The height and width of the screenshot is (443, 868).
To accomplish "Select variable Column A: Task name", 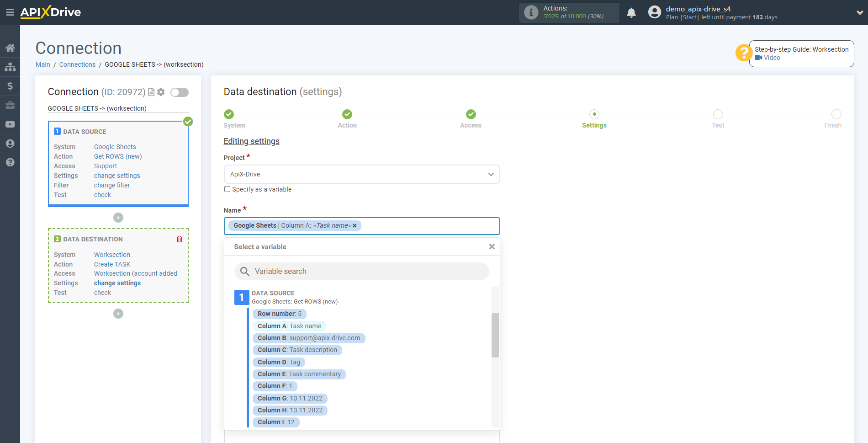I will [x=289, y=326].
